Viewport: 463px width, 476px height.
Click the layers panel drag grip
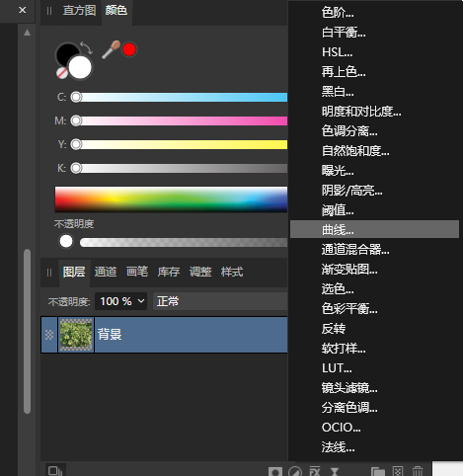coord(49,273)
